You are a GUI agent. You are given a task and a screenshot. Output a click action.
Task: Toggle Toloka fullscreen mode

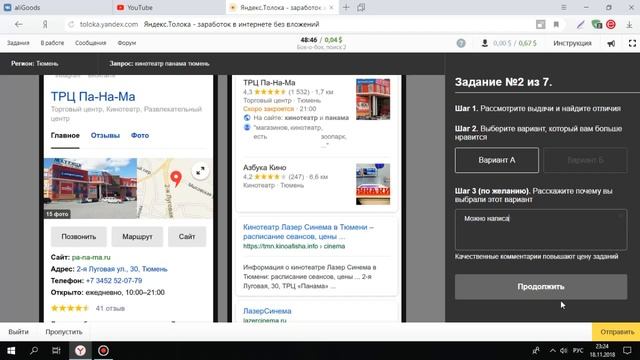click(632, 43)
